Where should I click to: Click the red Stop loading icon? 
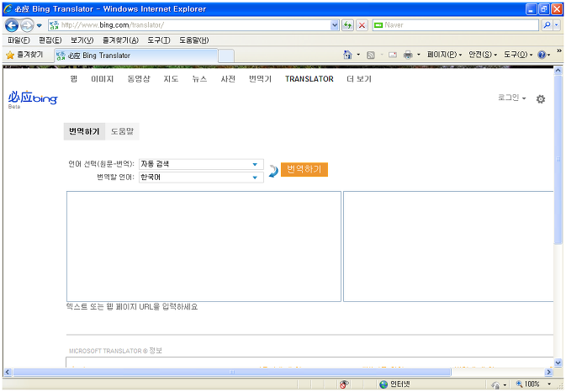(362, 25)
